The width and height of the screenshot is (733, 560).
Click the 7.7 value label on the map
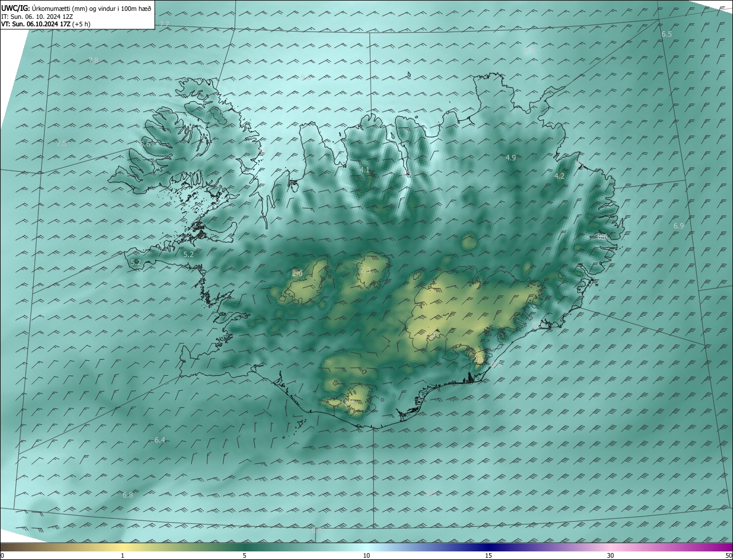[x=164, y=24]
